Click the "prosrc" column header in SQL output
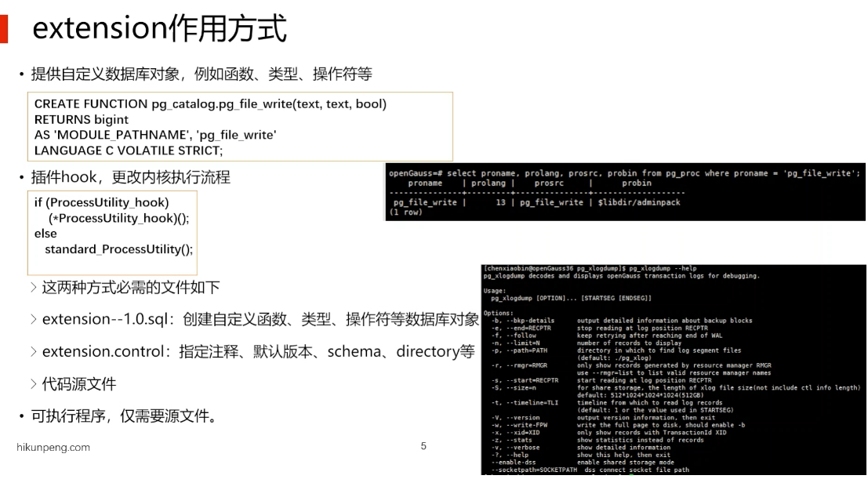The height and width of the screenshot is (479, 868). (x=549, y=183)
